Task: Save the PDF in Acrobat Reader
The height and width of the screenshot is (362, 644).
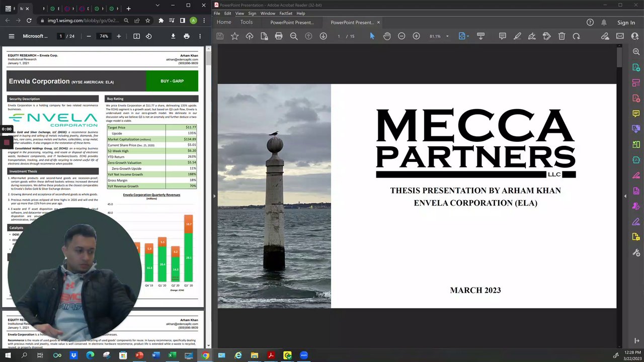Action: (x=220, y=36)
